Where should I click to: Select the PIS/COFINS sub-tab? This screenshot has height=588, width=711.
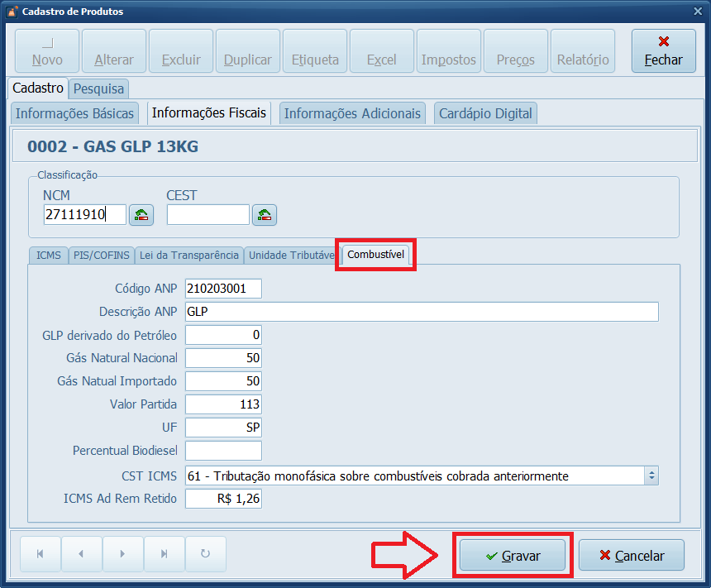(x=100, y=256)
